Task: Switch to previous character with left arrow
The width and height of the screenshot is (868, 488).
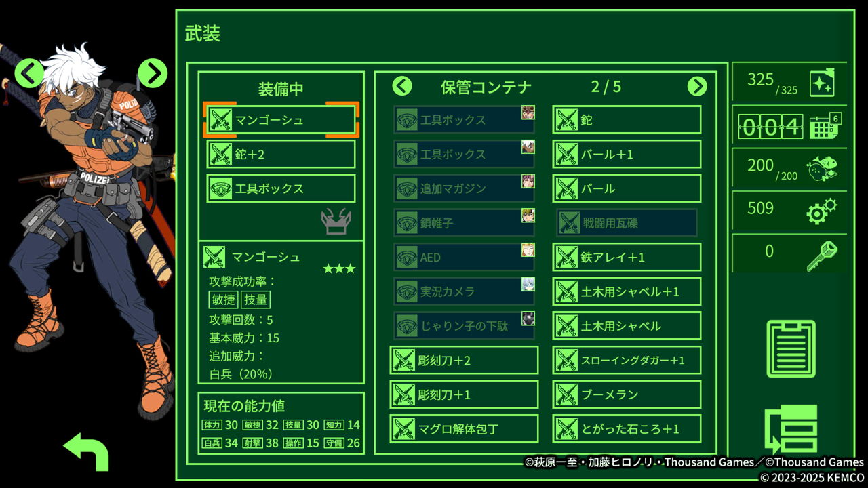Action: tap(28, 73)
